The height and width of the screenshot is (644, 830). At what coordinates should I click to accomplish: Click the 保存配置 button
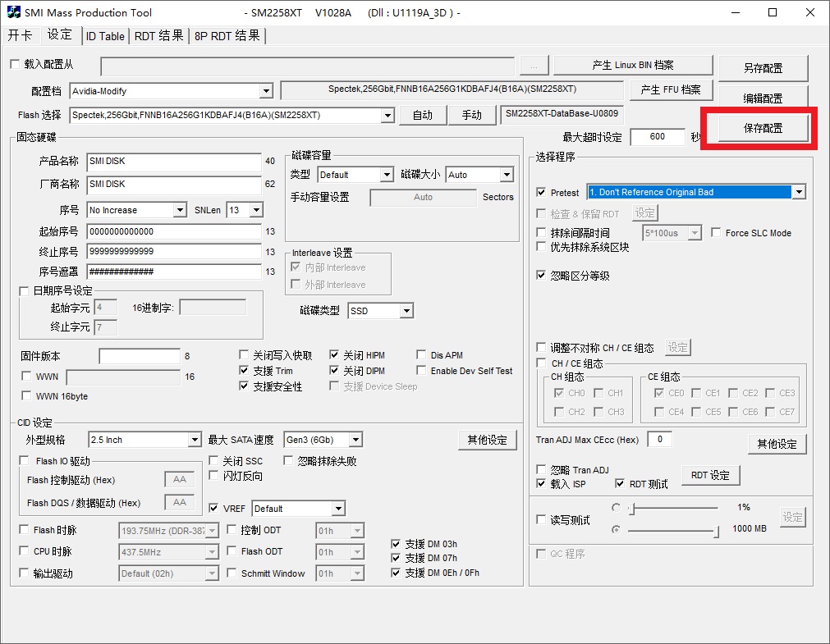(763, 129)
